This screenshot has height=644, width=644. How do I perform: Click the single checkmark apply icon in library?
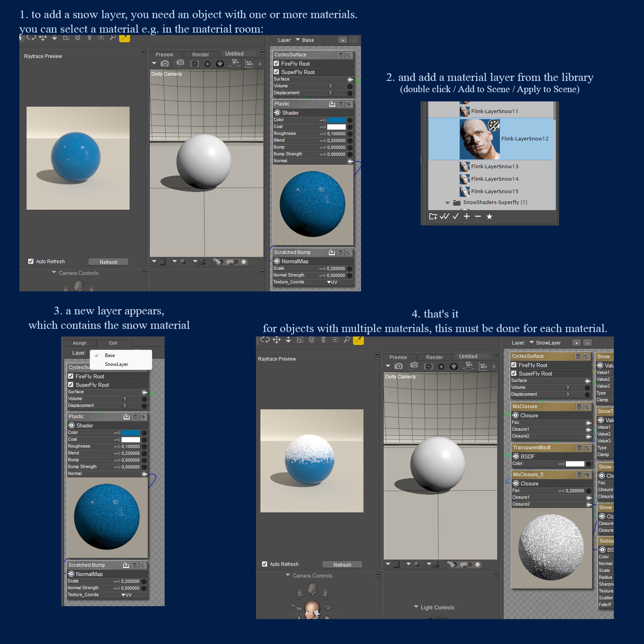click(x=456, y=217)
